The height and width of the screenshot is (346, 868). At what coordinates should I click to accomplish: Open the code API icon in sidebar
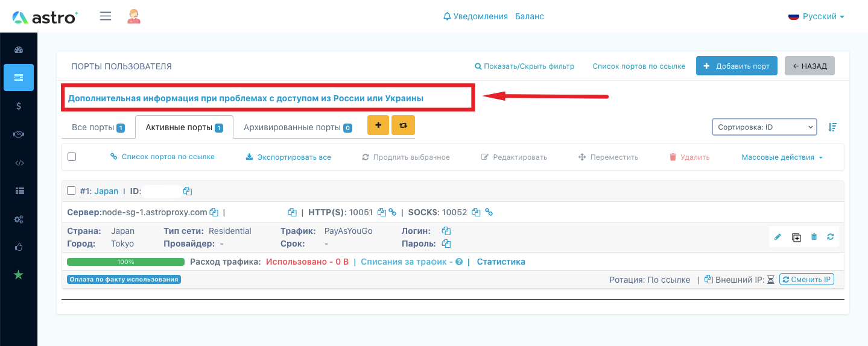coord(19,163)
